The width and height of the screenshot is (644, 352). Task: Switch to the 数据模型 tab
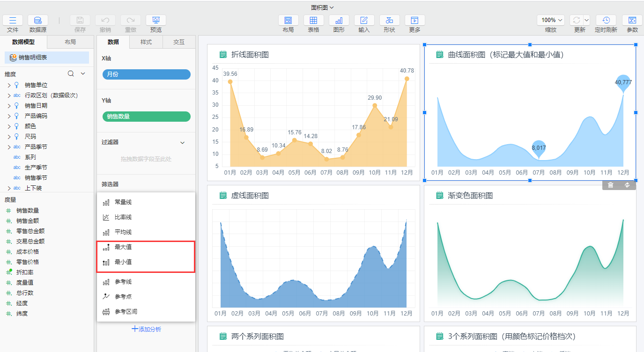[x=23, y=42]
